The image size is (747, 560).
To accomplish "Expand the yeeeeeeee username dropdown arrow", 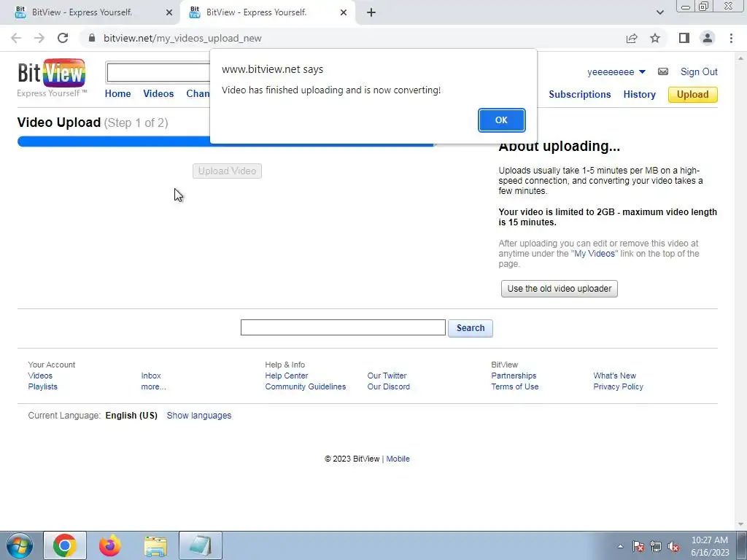I will pyautogui.click(x=642, y=72).
